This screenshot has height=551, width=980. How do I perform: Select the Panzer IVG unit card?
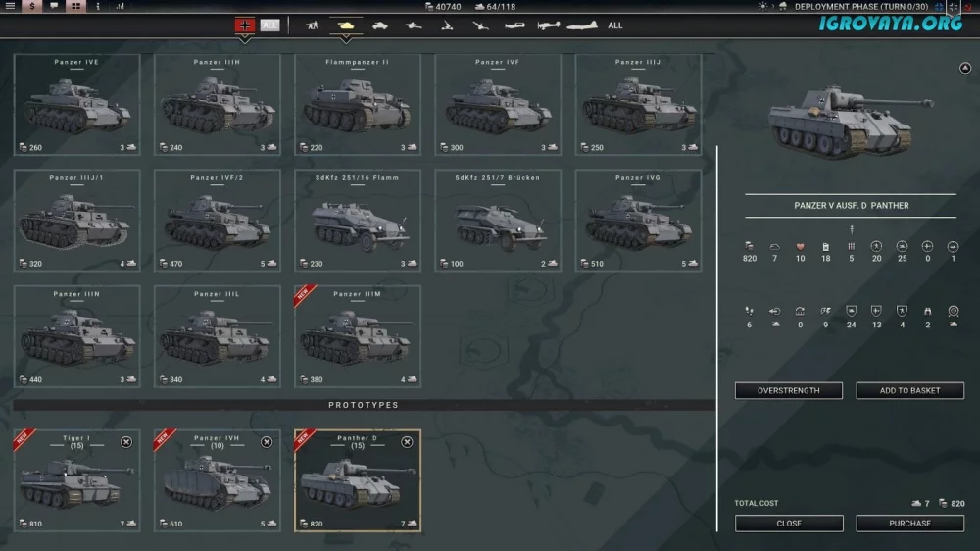click(638, 223)
